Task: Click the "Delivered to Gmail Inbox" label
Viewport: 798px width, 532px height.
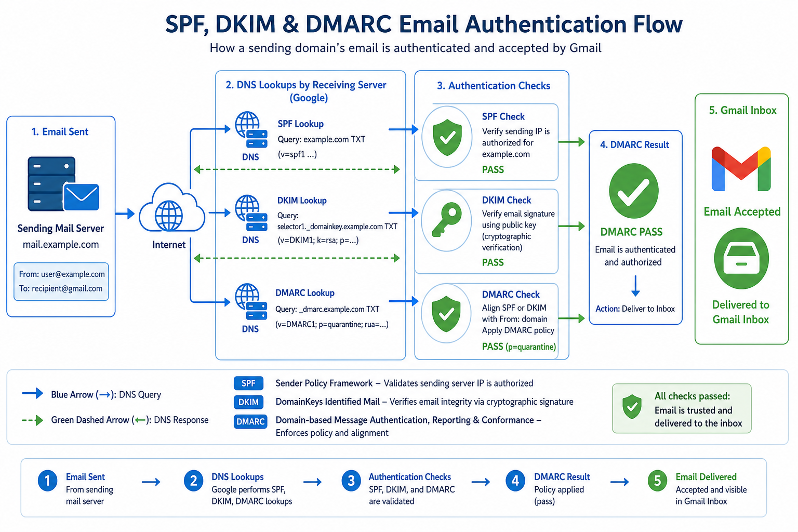Action: [741, 312]
